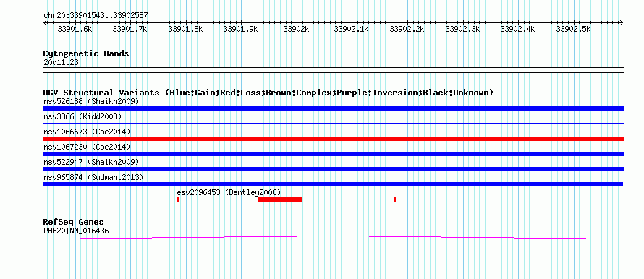644x279 pixels.
Task: Click the thin blue line for nsv3366
Action: point(333,123)
